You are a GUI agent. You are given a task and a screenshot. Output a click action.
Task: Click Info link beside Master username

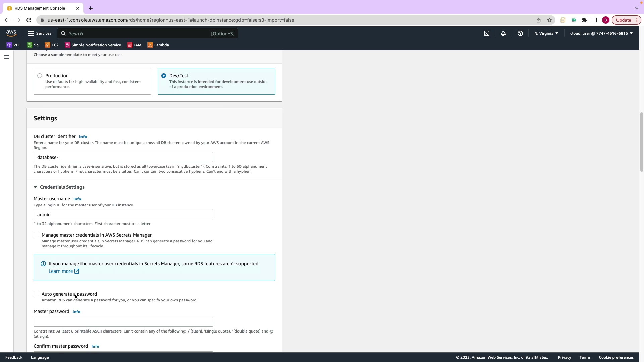pos(77,199)
